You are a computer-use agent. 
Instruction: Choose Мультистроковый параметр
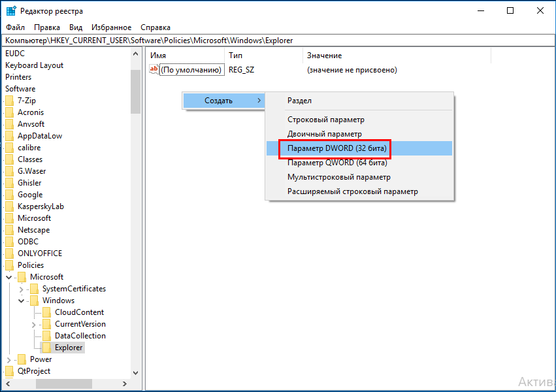[x=359, y=177]
